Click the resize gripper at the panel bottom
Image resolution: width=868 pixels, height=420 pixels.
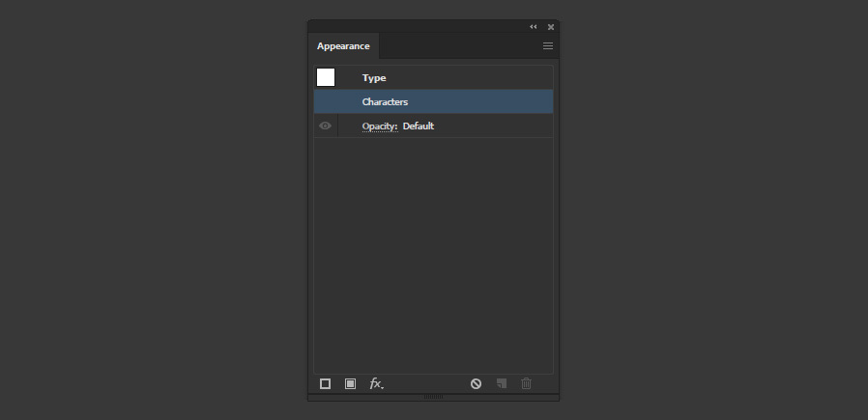(x=433, y=397)
